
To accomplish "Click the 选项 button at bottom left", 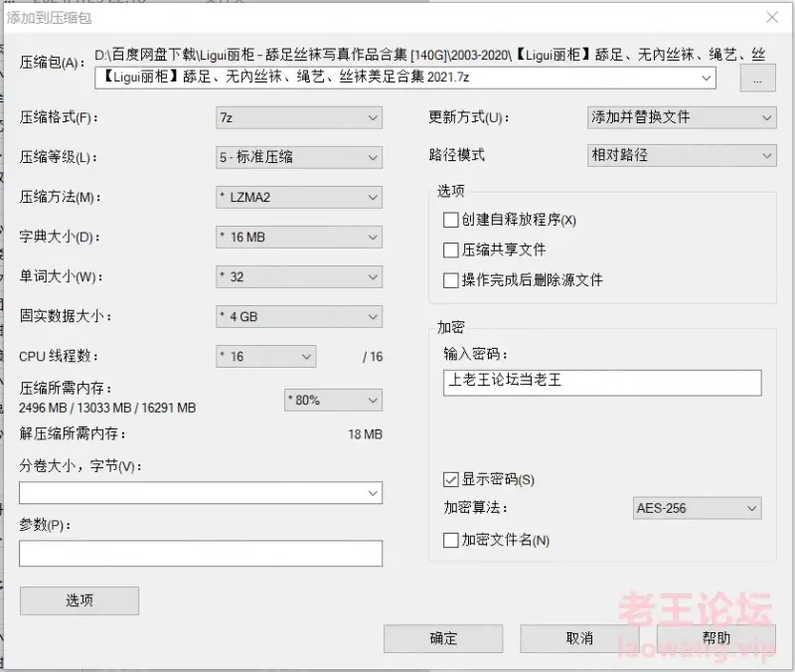I will click(79, 601).
